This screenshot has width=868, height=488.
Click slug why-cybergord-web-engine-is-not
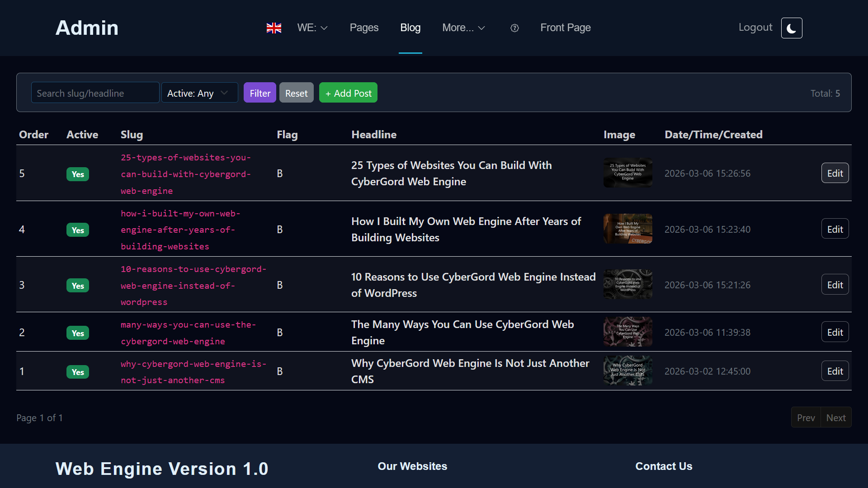pos(193,372)
